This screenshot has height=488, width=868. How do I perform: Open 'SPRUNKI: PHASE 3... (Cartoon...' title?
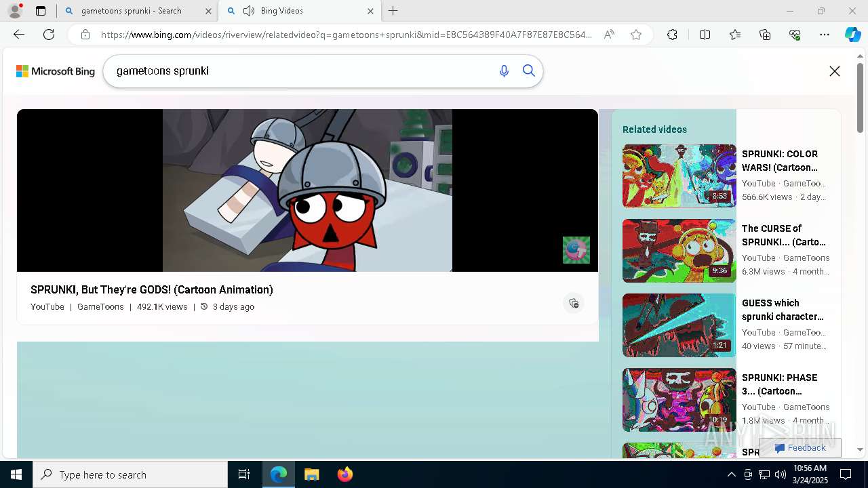pos(780,384)
